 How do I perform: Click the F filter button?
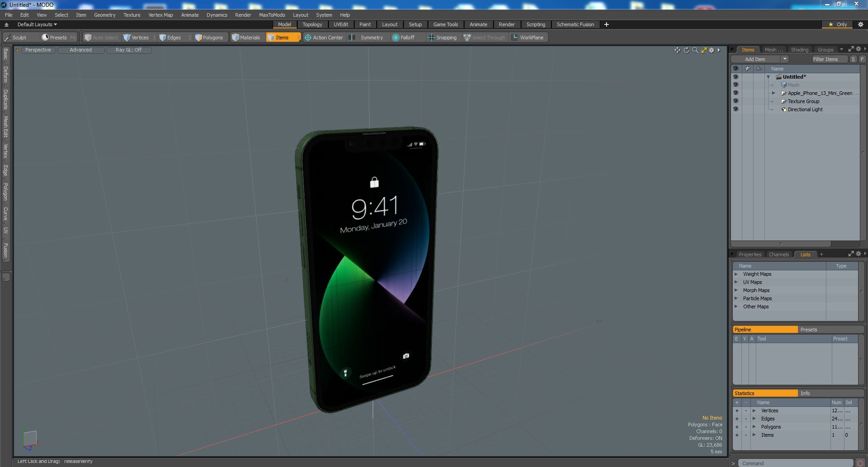[862, 59]
